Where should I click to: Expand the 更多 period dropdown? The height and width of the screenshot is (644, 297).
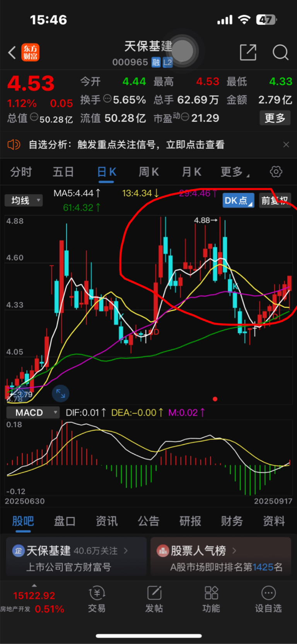(x=235, y=172)
